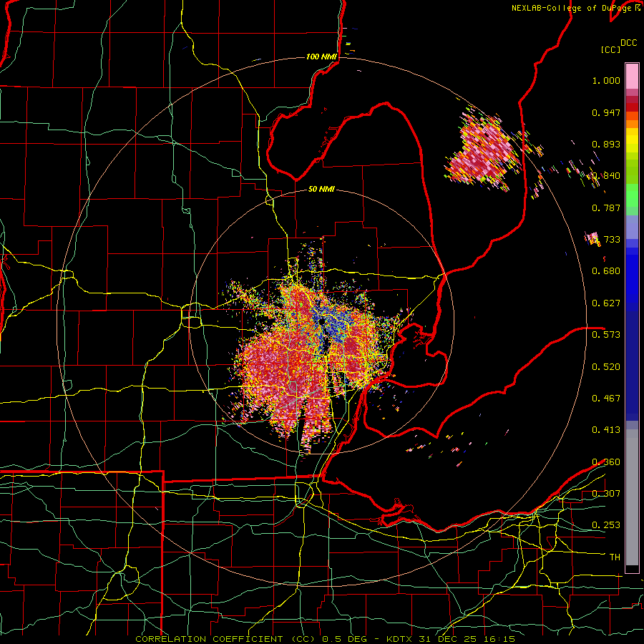644x644 pixels.
Task: Click the pink top segment of color bar
Action: coord(632,76)
